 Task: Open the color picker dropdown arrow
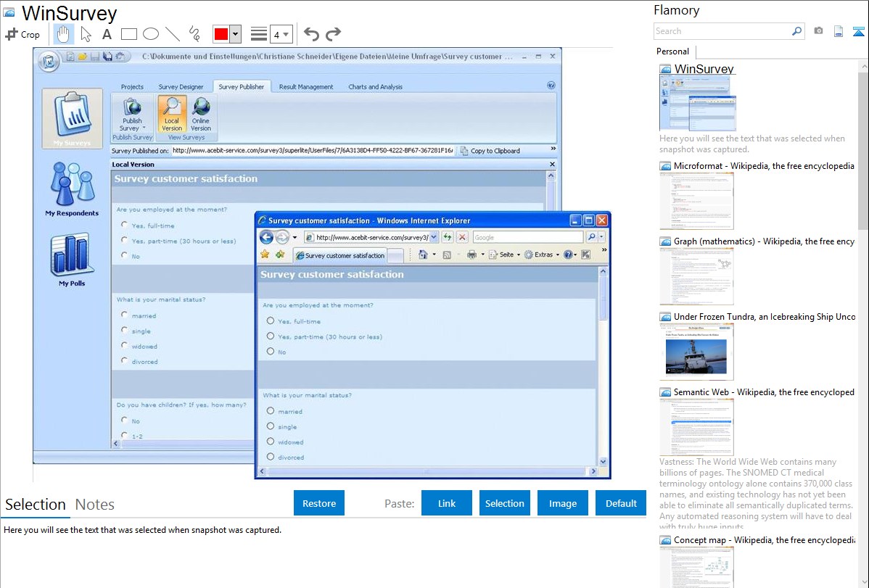click(x=235, y=34)
